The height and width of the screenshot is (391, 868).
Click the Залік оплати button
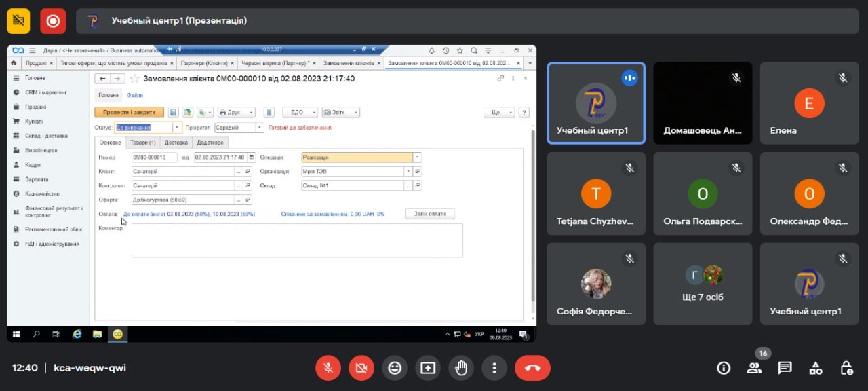tap(429, 214)
